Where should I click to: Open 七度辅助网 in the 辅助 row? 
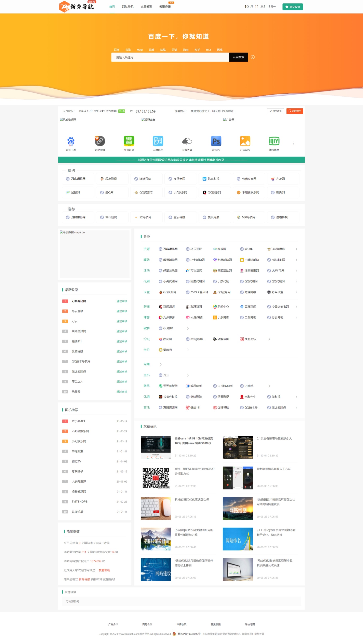pos(222,260)
